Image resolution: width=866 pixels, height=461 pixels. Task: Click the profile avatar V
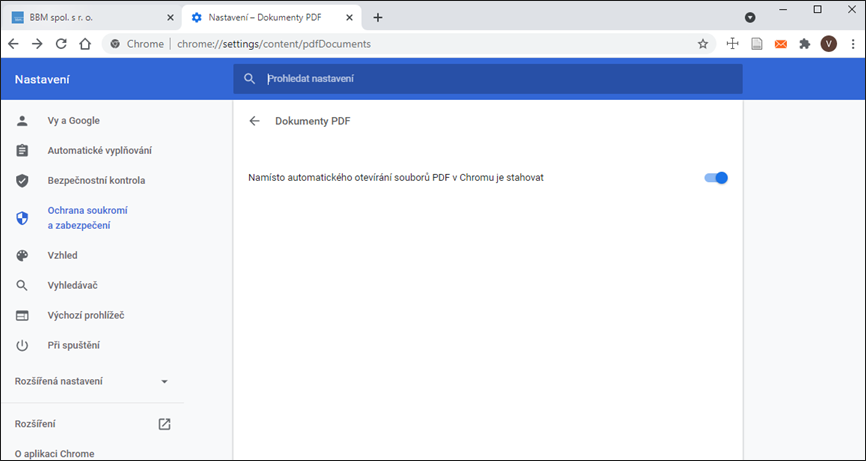[828, 44]
